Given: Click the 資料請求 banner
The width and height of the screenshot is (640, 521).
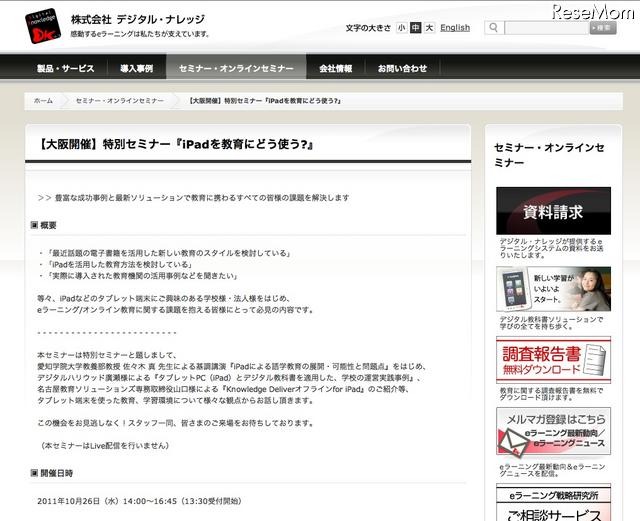Looking at the screenshot, I should 553,211.
